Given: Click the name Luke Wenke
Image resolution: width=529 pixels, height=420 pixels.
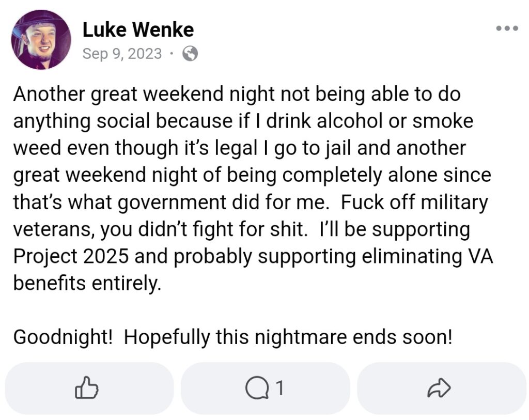Looking at the screenshot, I should point(137,29).
